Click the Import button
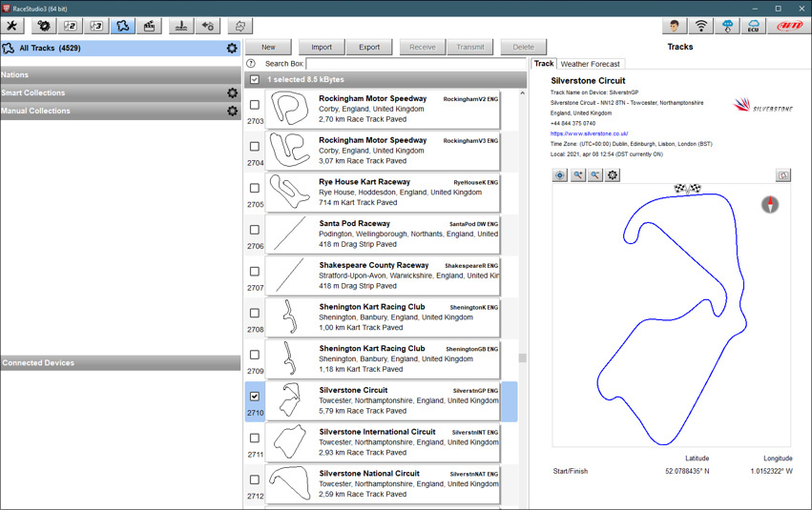812x510 pixels. [322, 47]
